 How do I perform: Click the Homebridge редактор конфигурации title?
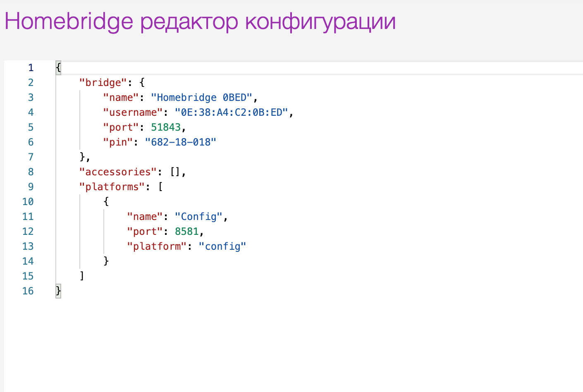199,22
